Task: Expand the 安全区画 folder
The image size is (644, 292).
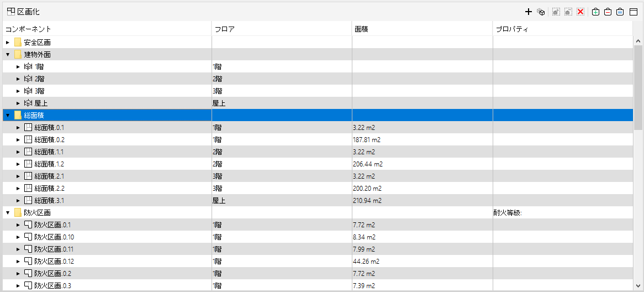Action: click(x=7, y=43)
